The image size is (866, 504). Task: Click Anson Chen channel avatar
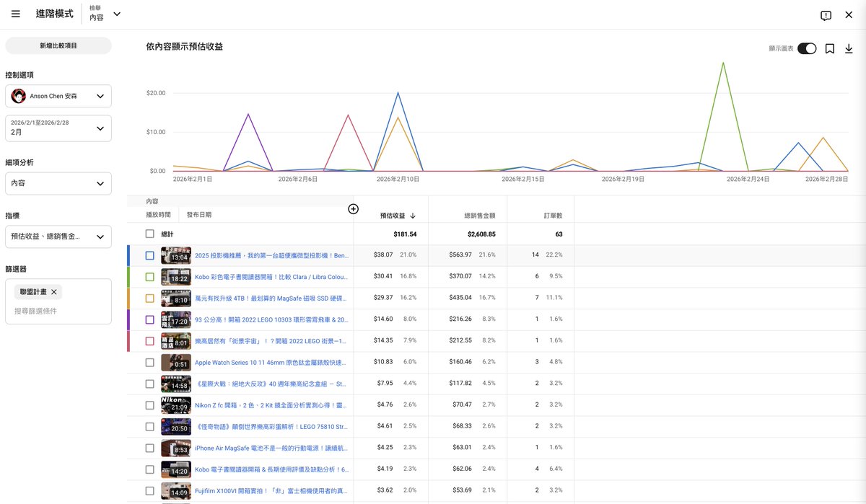[19, 96]
